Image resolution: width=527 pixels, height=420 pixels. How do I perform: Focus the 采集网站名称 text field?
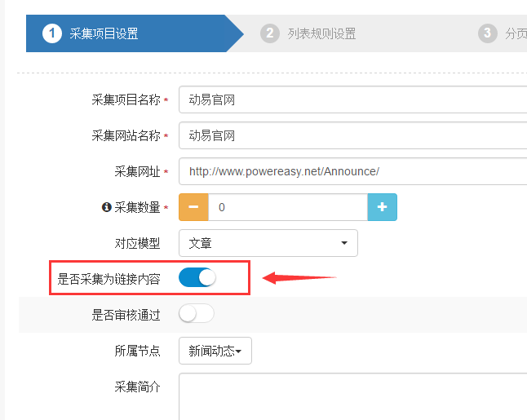pos(352,136)
